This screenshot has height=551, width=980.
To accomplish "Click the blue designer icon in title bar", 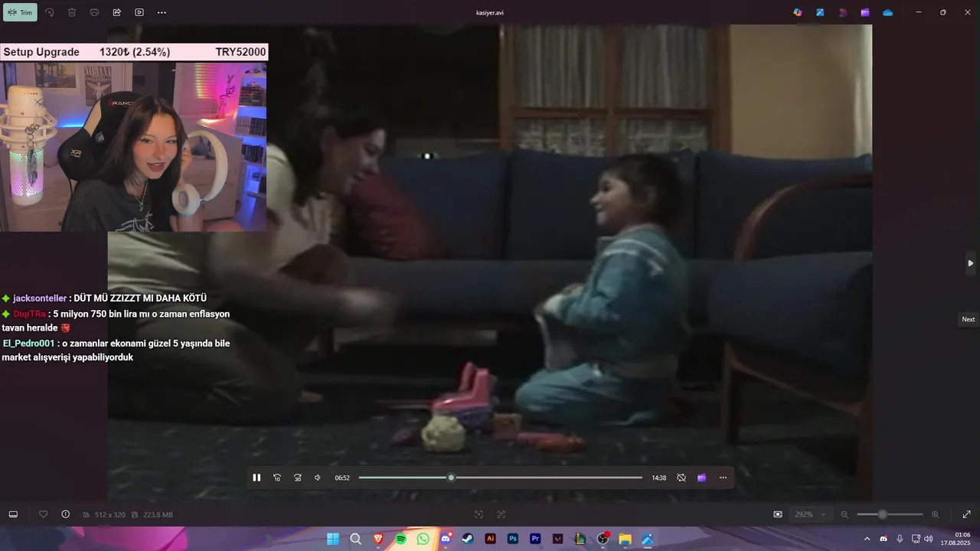I will pyautogui.click(x=820, y=12).
